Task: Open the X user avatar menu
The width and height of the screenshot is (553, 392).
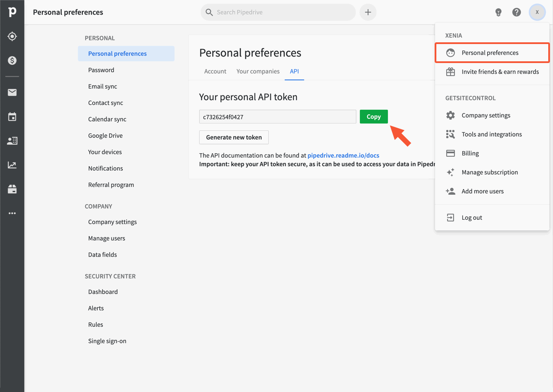Action: point(537,12)
